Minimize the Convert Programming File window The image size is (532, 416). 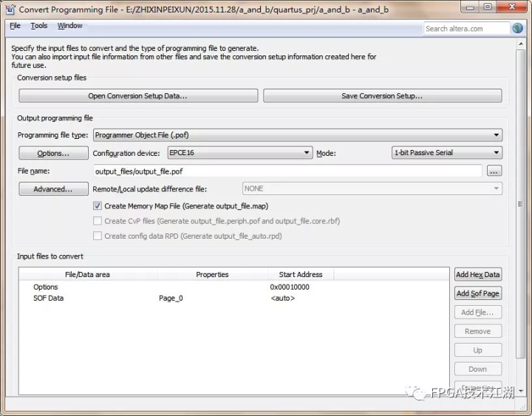click(x=470, y=7)
